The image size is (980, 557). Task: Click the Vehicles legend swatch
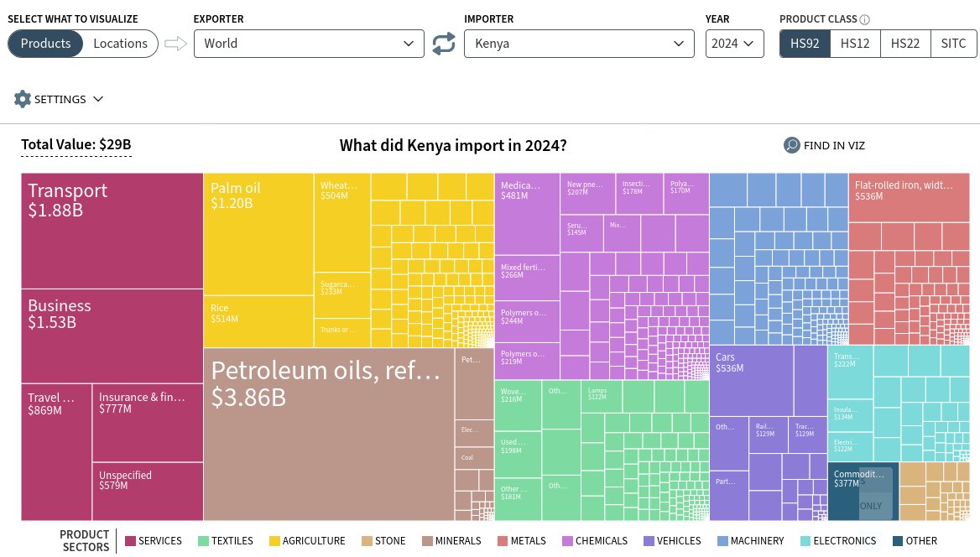pyautogui.click(x=649, y=541)
